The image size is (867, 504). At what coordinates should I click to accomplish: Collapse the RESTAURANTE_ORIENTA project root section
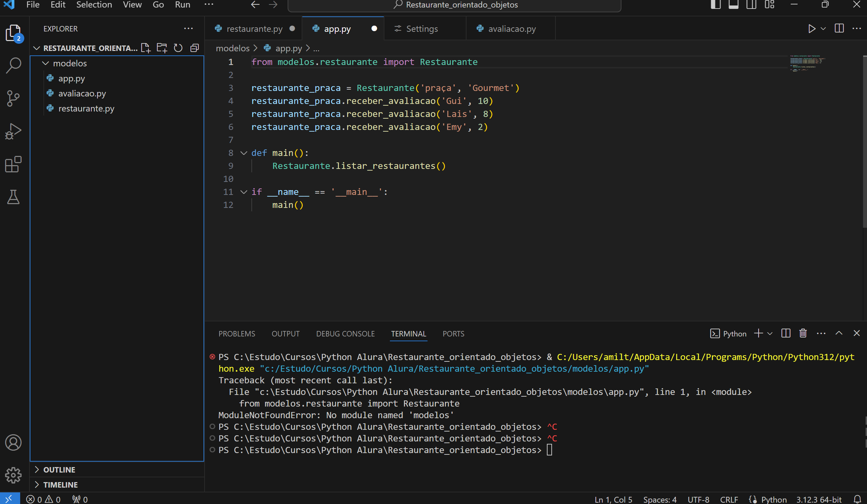[x=90, y=48]
